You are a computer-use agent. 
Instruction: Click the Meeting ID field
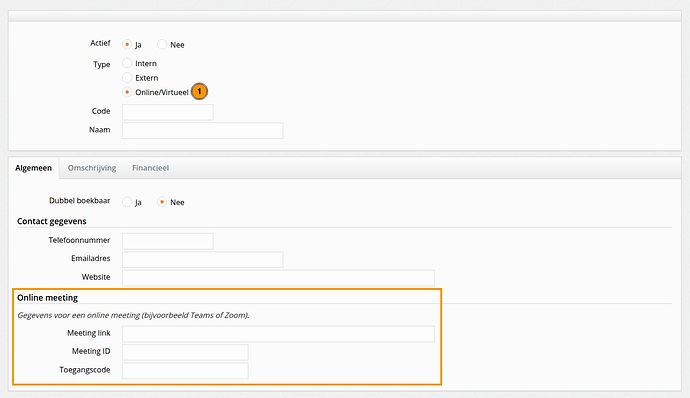point(185,353)
